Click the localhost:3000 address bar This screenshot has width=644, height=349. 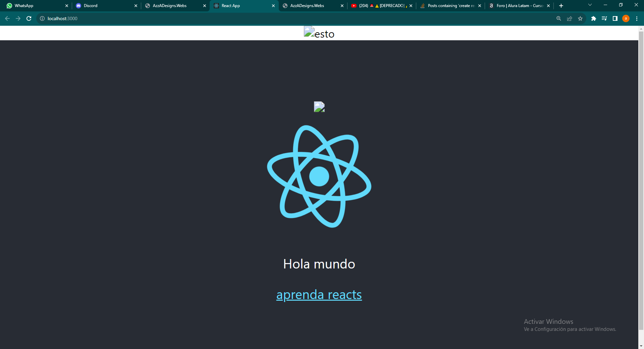[x=295, y=18]
